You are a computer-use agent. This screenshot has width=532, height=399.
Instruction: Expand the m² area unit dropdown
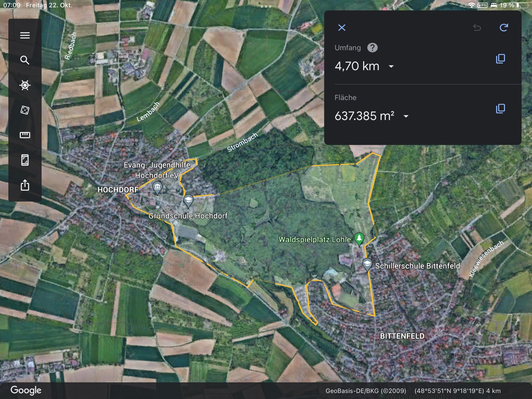coord(406,116)
